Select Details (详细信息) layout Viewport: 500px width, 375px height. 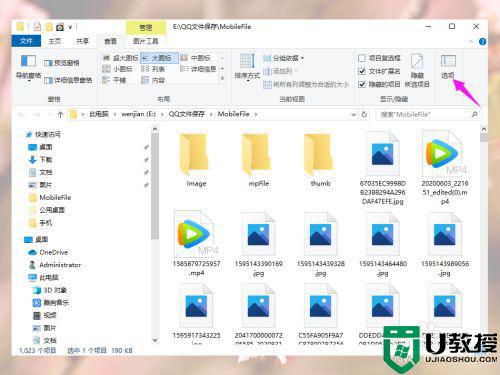point(198,69)
